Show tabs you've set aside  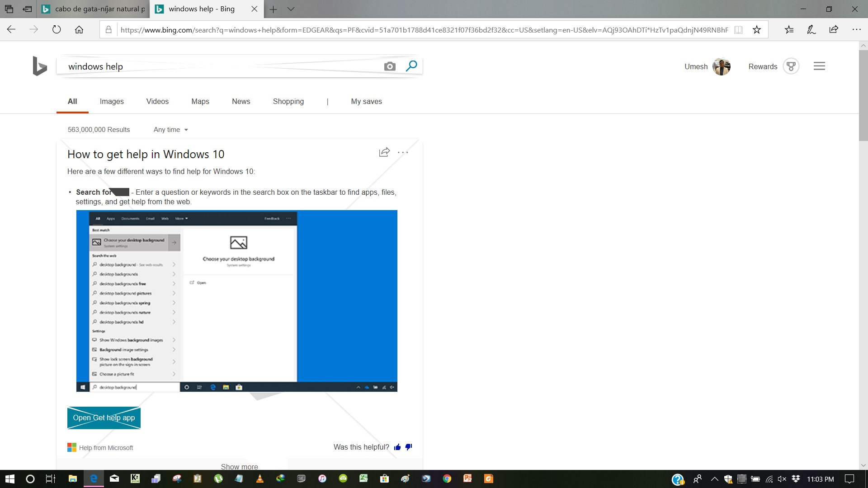9,9
